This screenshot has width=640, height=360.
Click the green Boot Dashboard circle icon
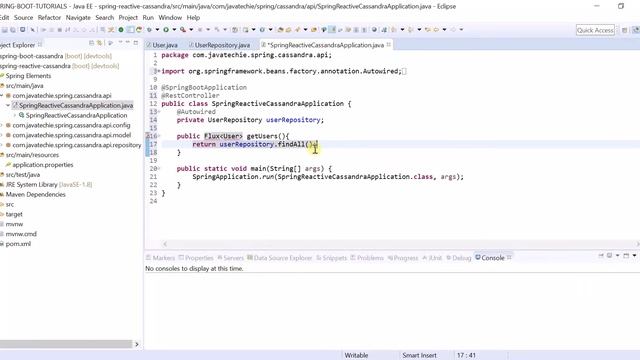[x=121, y=30]
